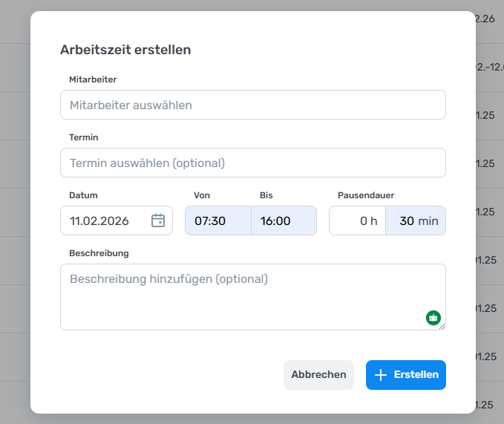Click the Pausendauer label
Image resolution: width=504 pixels, height=424 pixels.
tap(366, 195)
